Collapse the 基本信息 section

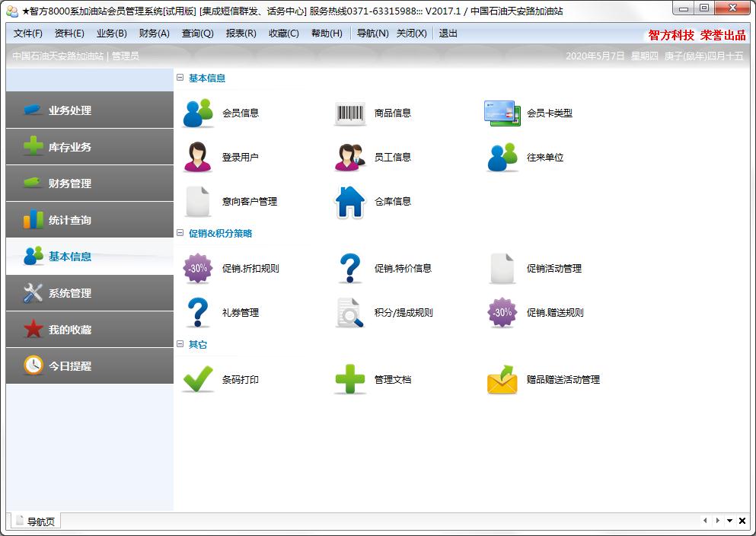coord(180,78)
